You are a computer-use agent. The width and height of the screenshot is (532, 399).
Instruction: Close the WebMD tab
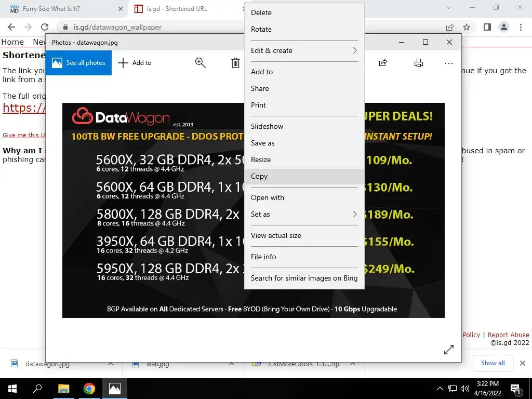(121, 9)
